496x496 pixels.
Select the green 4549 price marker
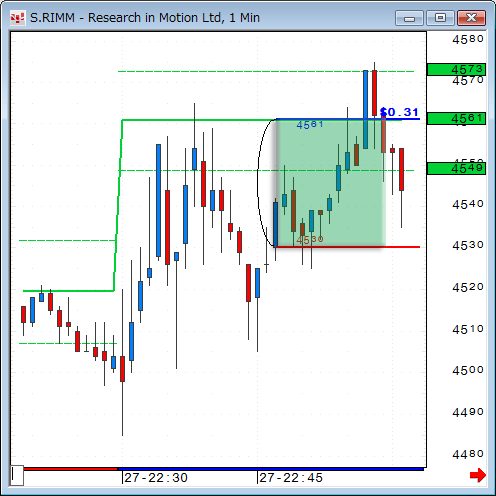[x=456, y=168]
